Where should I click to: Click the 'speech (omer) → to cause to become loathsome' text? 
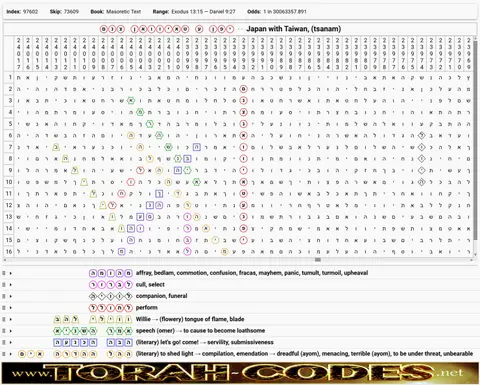(x=200, y=331)
